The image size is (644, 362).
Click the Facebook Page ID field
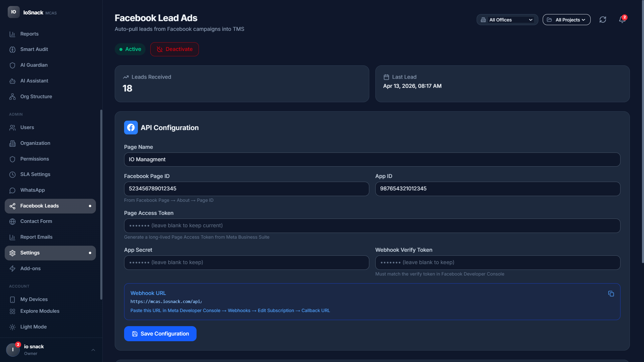click(247, 189)
